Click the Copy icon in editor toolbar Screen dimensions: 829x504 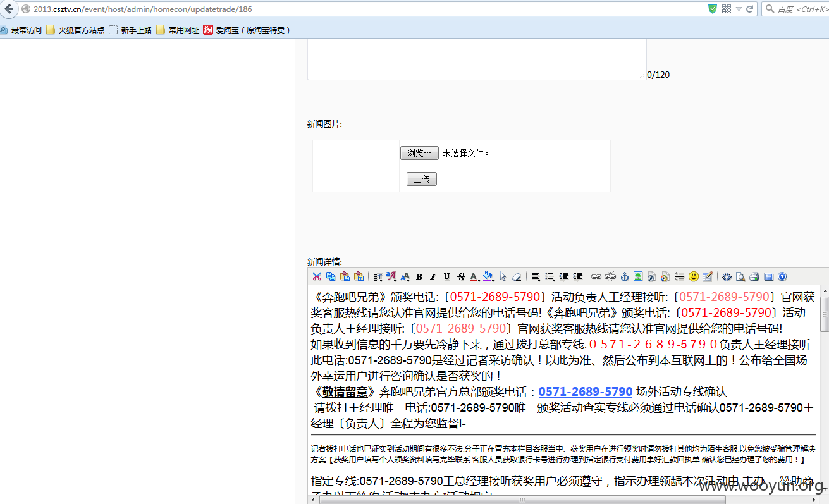tap(331, 276)
